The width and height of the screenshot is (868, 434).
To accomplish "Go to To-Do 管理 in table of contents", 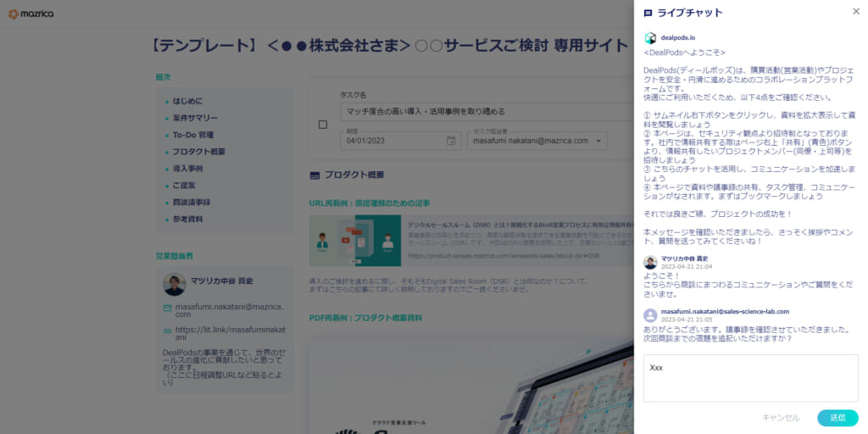I will tap(193, 135).
